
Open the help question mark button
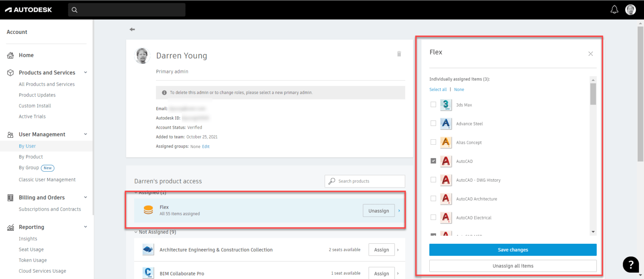(631, 264)
